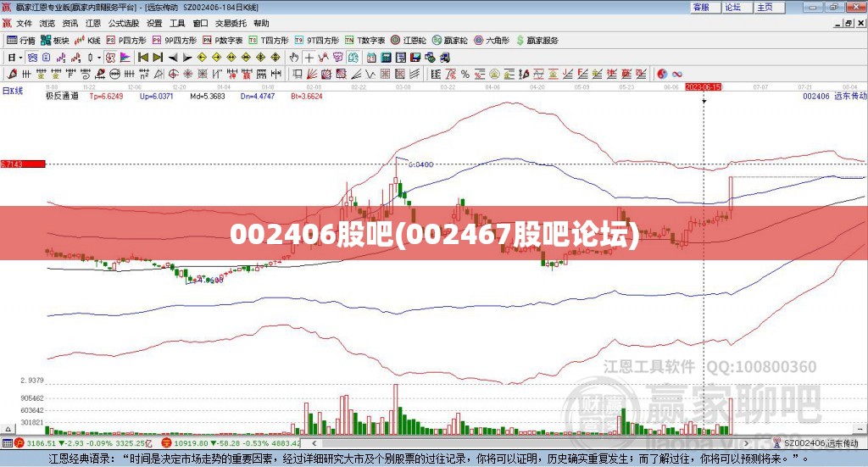This screenshot has width=868, height=467.
Task: Open the 江恩轮 Gann wheel
Action: click(x=409, y=41)
